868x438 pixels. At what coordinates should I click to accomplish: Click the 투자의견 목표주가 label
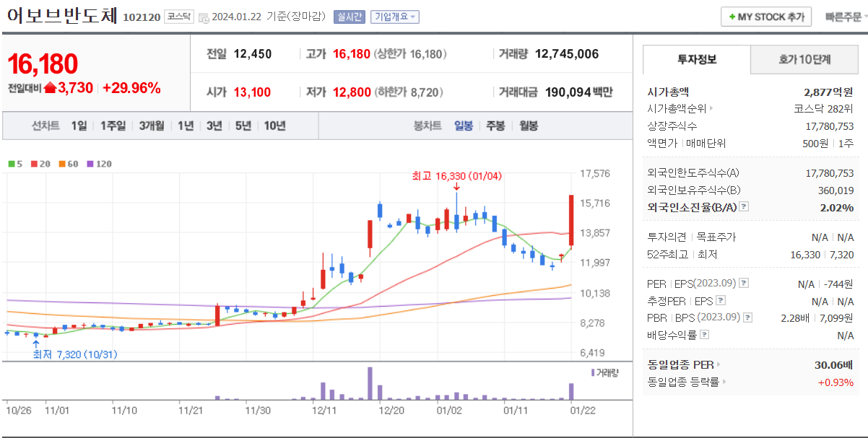coord(692,237)
